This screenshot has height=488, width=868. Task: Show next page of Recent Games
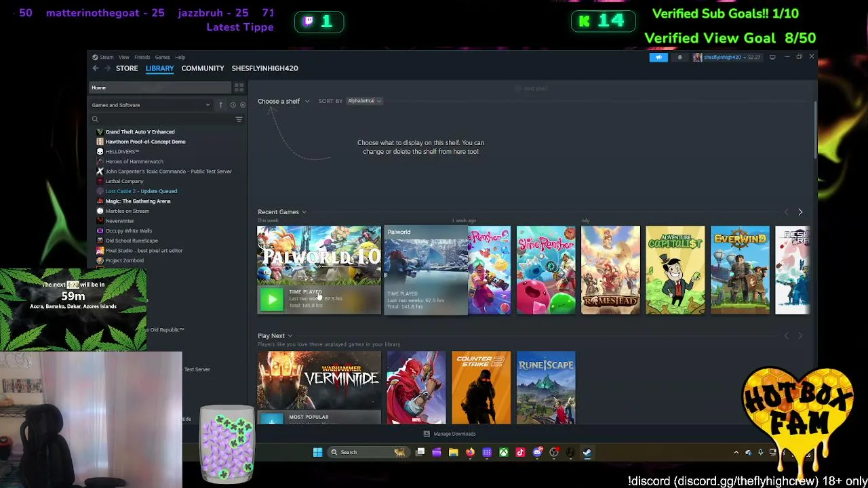point(800,212)
